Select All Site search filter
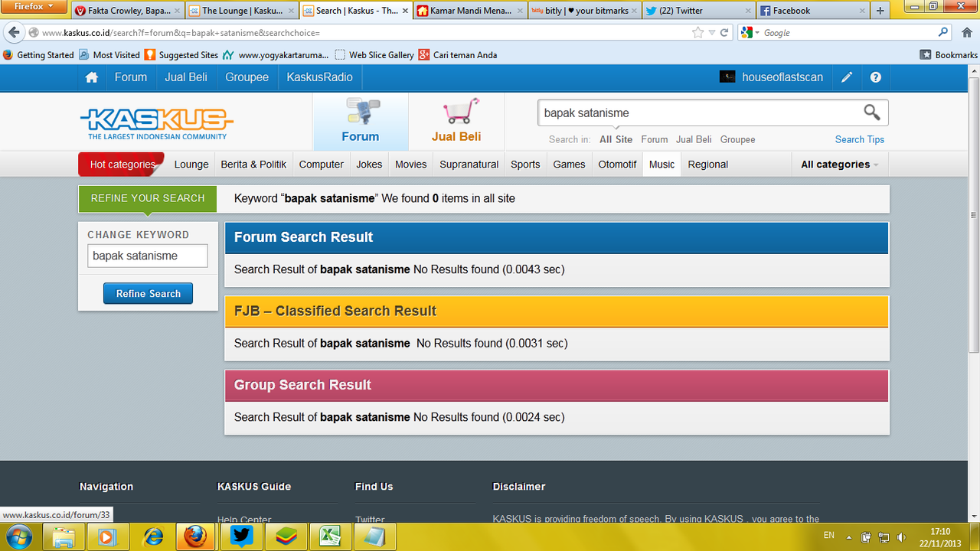The height and width of the screenshot is (551, 980). 616,139
